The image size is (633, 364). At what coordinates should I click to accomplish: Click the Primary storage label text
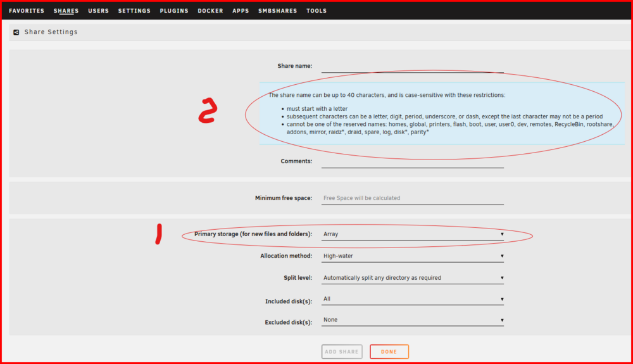click(253, 234)
